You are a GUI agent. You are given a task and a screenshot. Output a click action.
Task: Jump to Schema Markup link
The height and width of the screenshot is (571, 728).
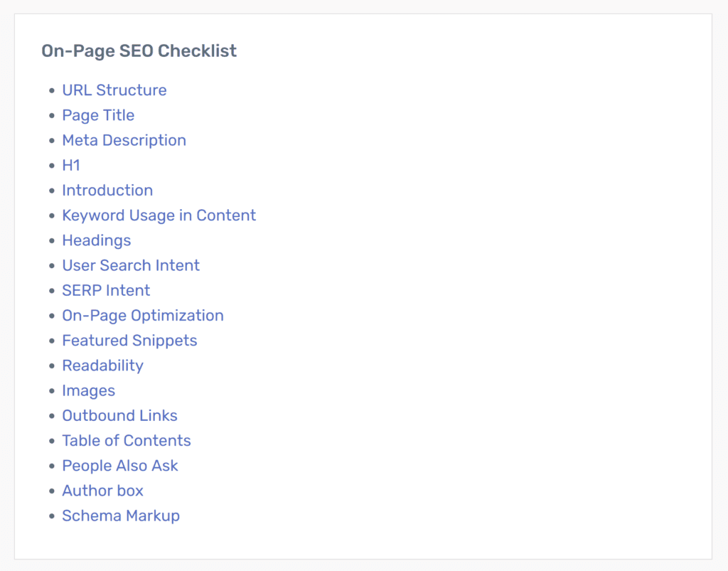click(x=121, y=516)
